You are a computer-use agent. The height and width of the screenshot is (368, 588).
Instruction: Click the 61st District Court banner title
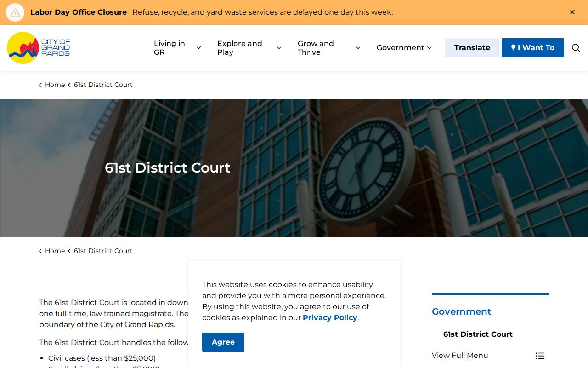click(167, 168)
